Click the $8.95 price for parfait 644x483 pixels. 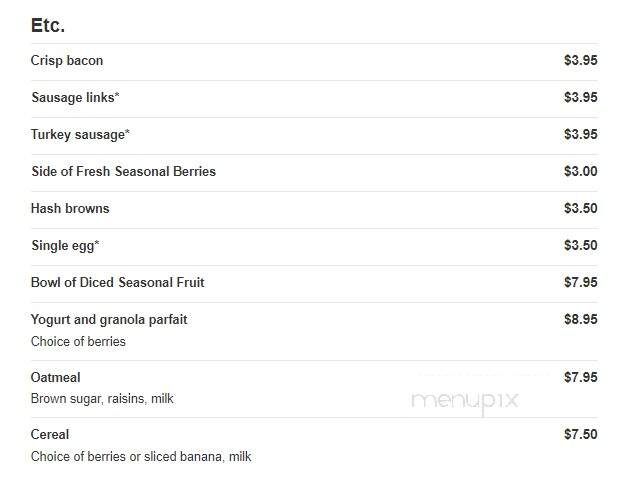pos(581,319)
